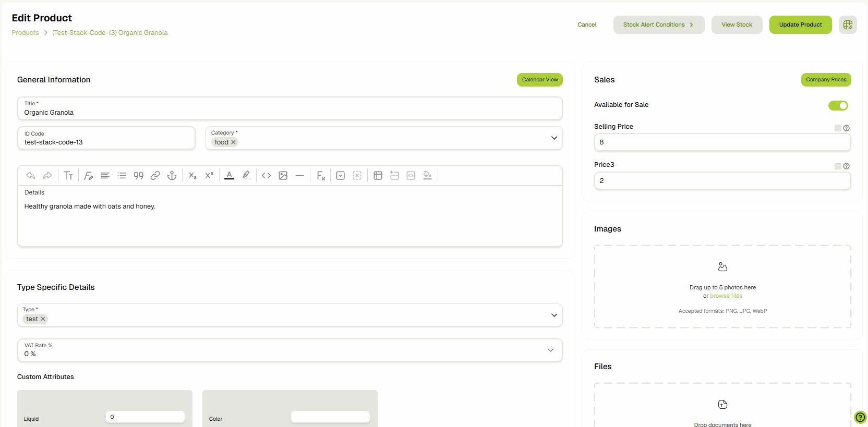868x427 pixels.
Task: Click the code brackets icon
Action: [x=267, y=176]
